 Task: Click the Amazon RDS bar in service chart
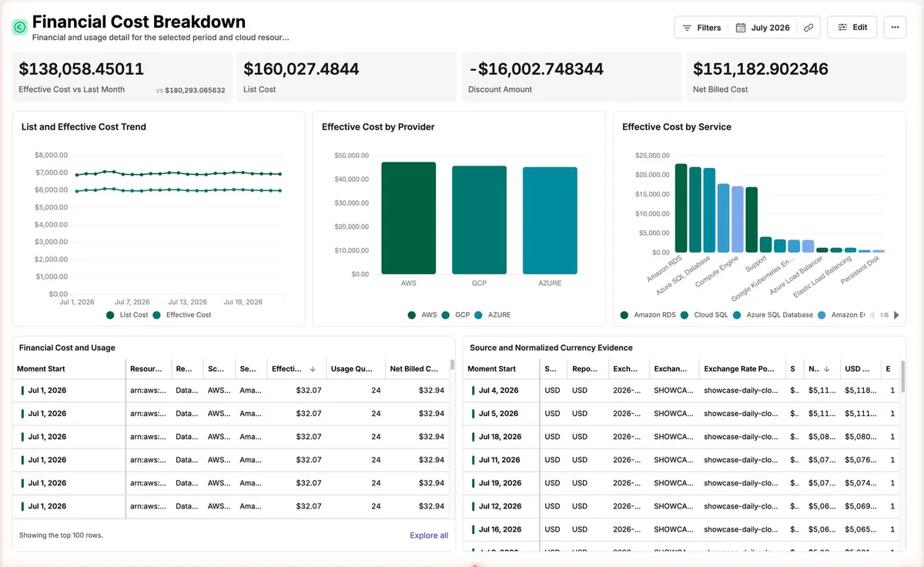[681, 208]
